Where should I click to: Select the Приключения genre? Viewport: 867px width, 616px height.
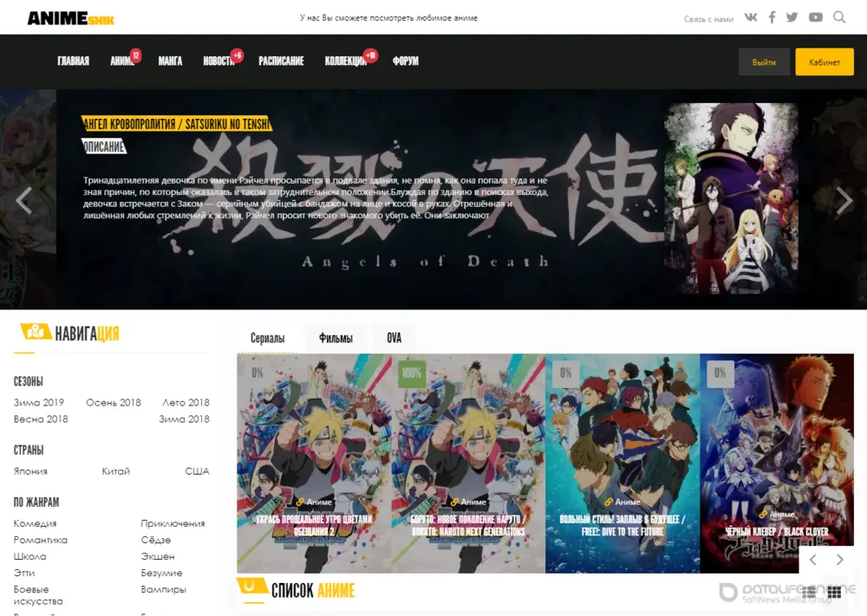coord(173,523)
